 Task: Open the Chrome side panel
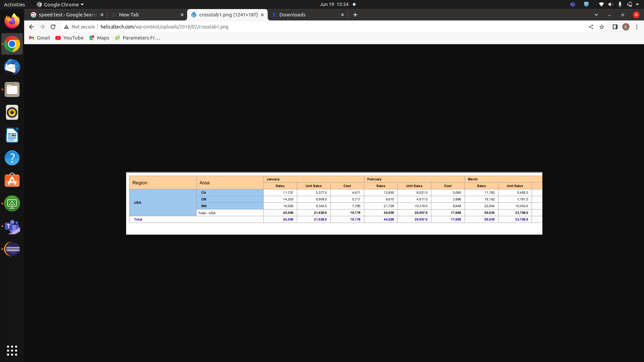click(615, 27)
